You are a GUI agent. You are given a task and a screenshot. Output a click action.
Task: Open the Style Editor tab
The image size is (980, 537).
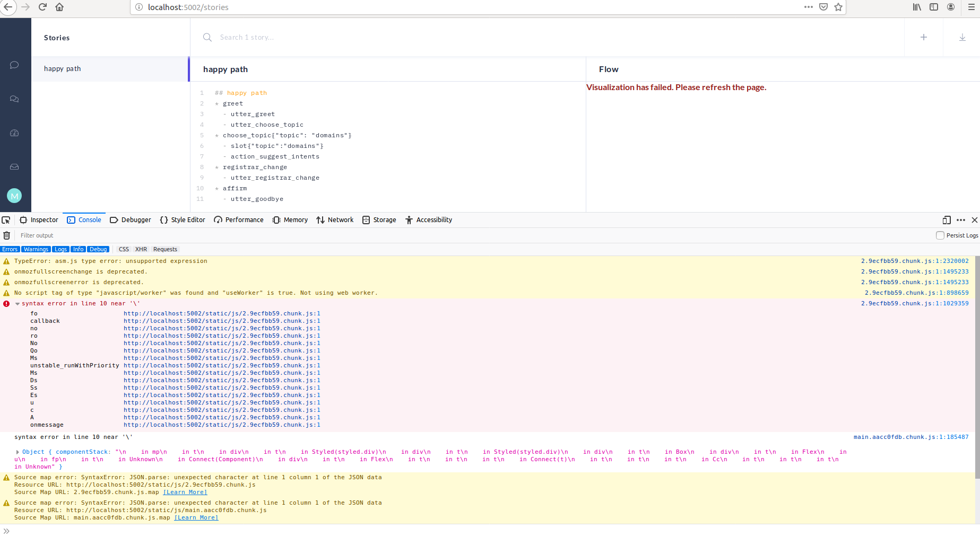[183, 220]
